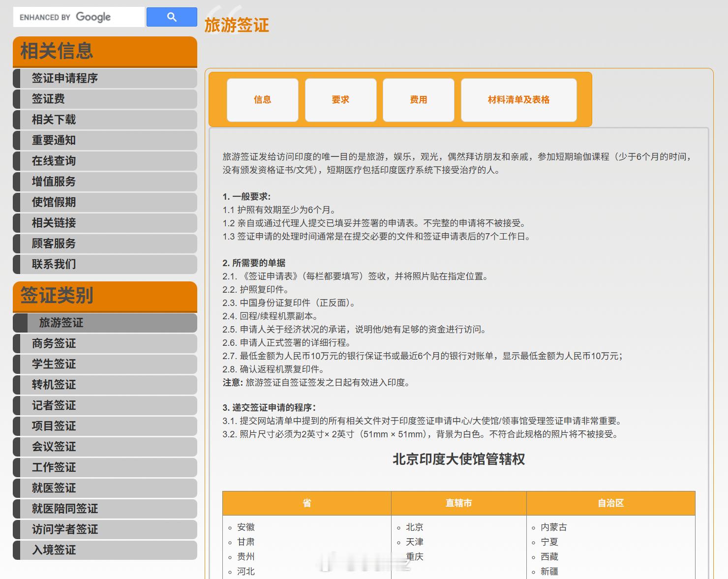Click 贵州 in province list
The width and height of the screenshot is (728, 579).
coord(246,556)
